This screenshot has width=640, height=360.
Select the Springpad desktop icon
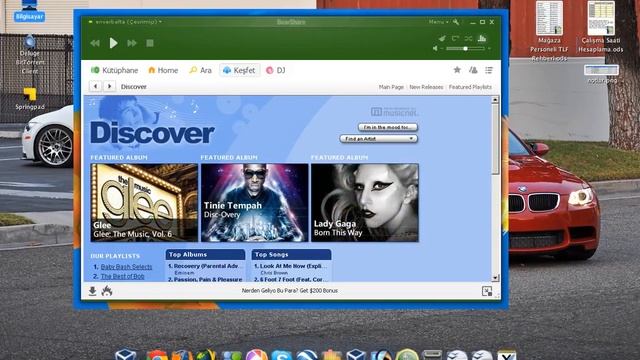pos(30,99)
